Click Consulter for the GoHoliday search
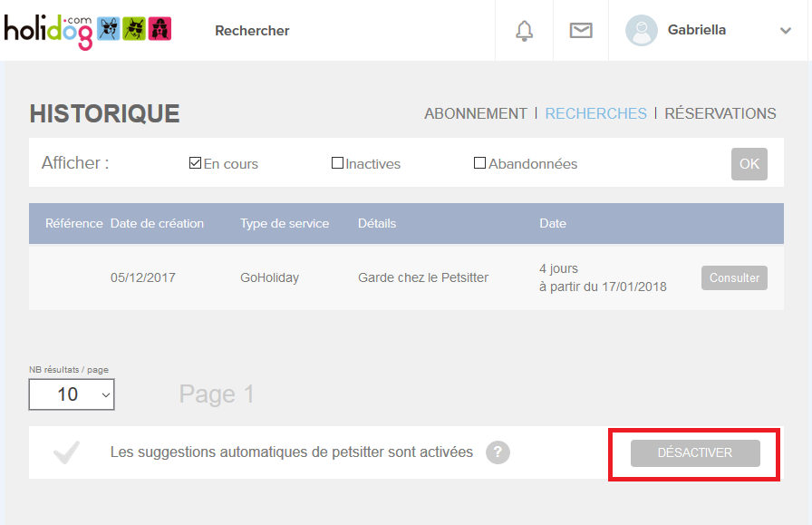This screenshot has height=525, width=812. (733, 277)
